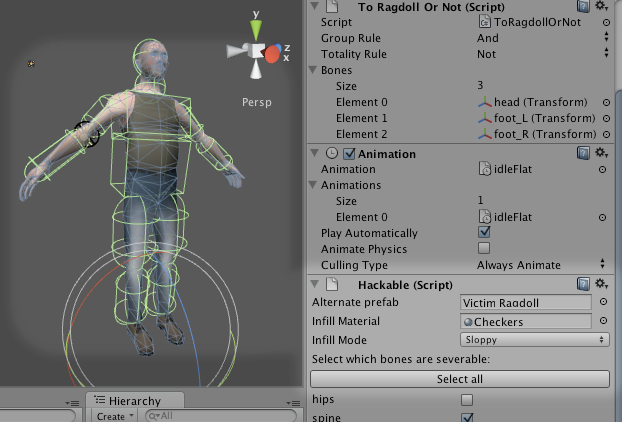The image size is (622, 422).
Task: Click the red X axis cone on gizmo
Action: (273, 52)
